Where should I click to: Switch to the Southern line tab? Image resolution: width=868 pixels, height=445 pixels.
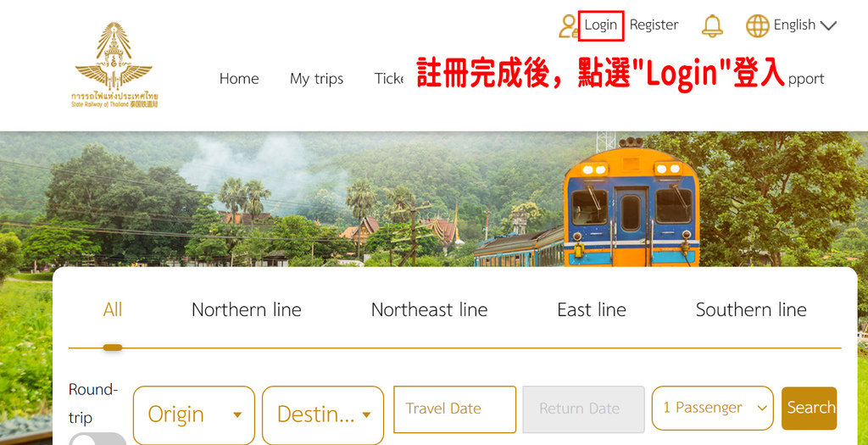(x=751, y=309)
